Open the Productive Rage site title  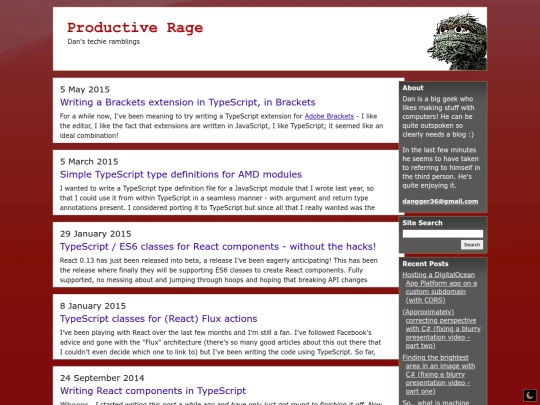pyautogui.click(x=135, y=28)
